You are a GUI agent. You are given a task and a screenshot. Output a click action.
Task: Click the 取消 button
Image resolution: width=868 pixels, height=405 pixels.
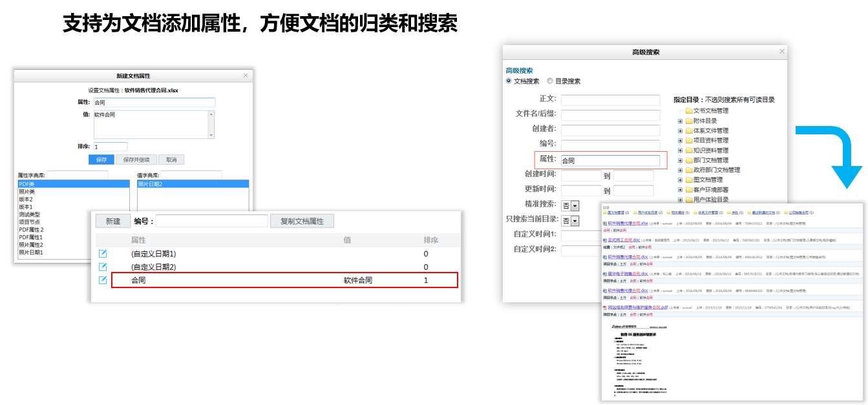(x=171, y=160)
